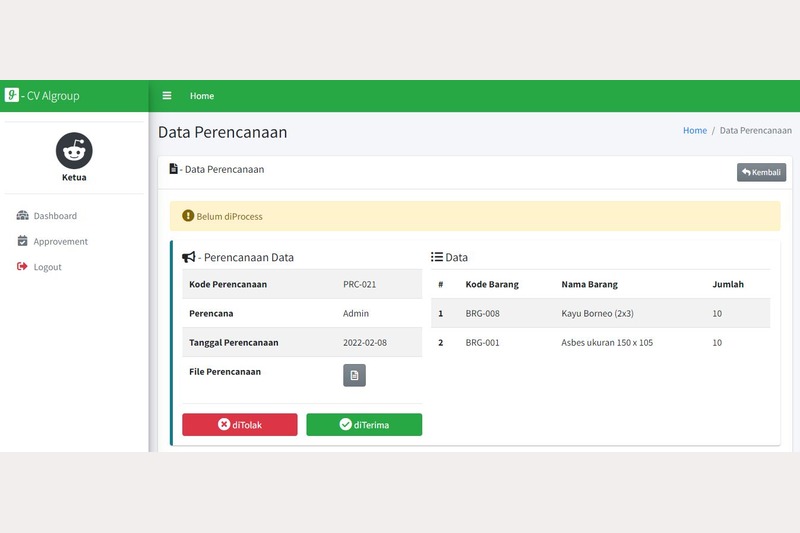
Task: Click the Logout icon in sidebar
Action: [x=23, y=267]
